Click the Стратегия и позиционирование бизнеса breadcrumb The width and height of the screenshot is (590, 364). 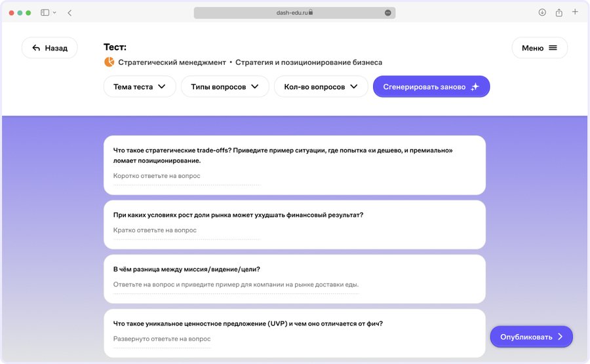(x=308, y=62)
